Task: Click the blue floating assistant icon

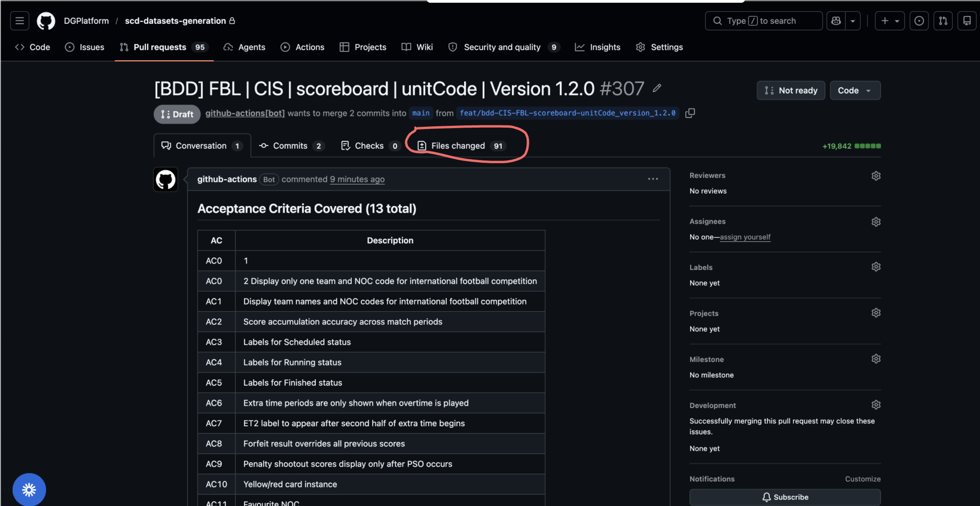Action: coord(29,490)
